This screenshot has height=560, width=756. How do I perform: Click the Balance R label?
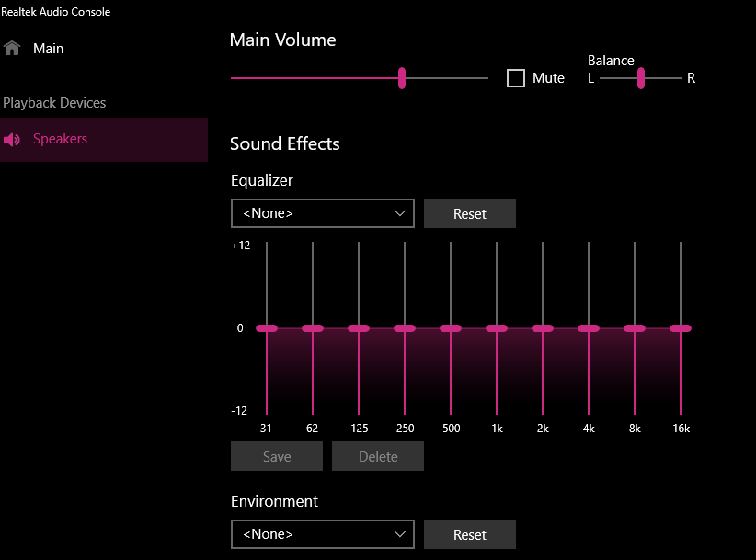(x=691, y=78)
